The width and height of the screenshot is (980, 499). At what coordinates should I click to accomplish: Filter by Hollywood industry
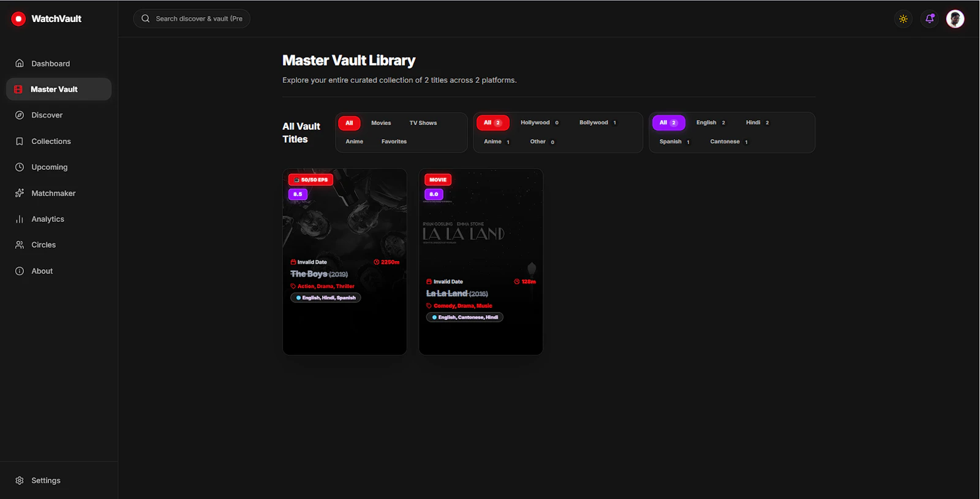[540, 123]
